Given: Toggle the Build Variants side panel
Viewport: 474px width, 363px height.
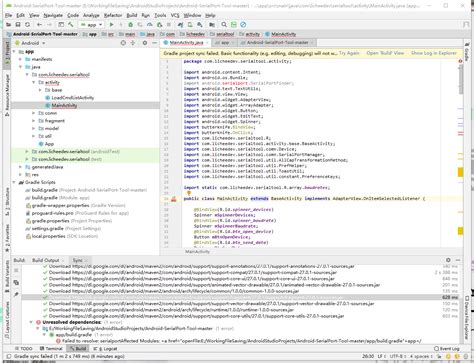Looking at the screenshot, I should point(7,274).
